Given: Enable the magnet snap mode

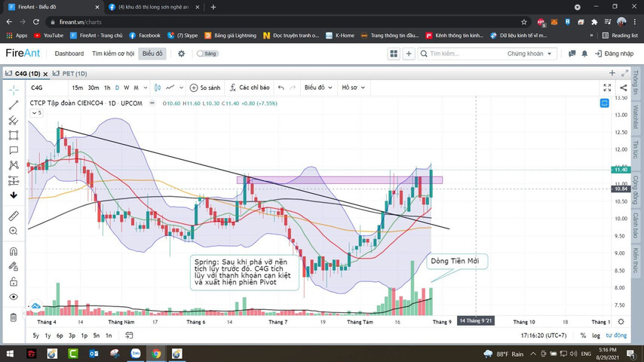Looking at the screenshot, I should [14, 251].
